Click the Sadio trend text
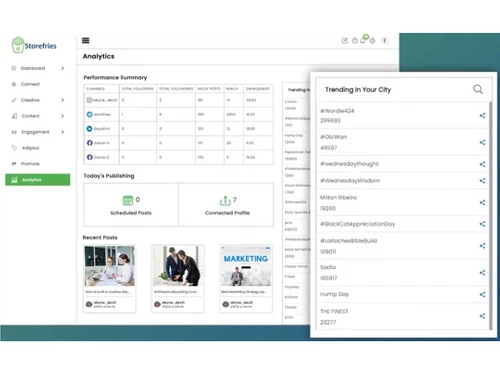Image resolution: width=500 pixels, height=375 pixels. (x=328, y=267)
